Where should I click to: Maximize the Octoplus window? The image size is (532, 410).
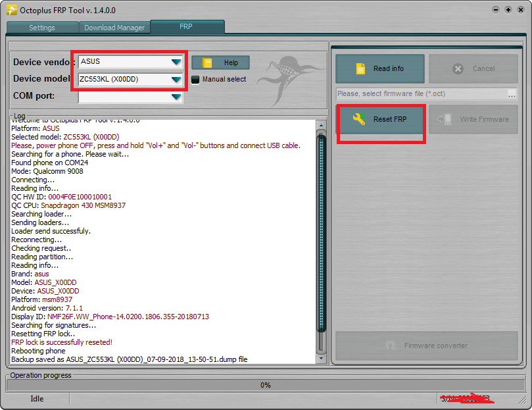508,10
